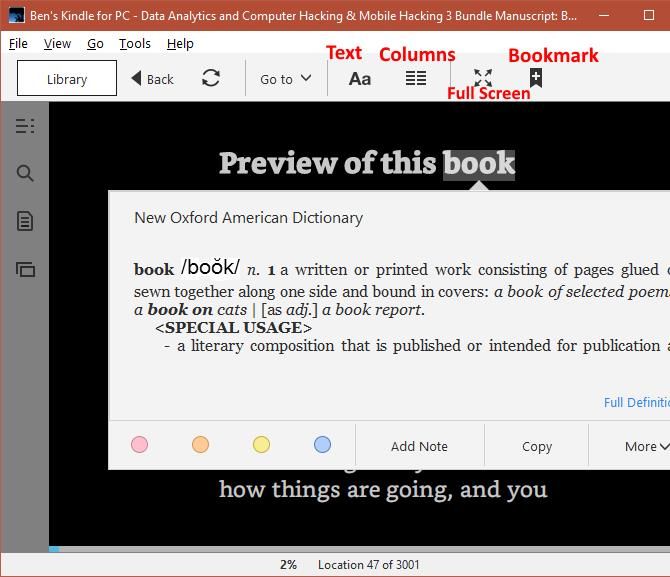Highlight selection in orange
The height and width of the screenshot is (577, 670).
[200, 445]
